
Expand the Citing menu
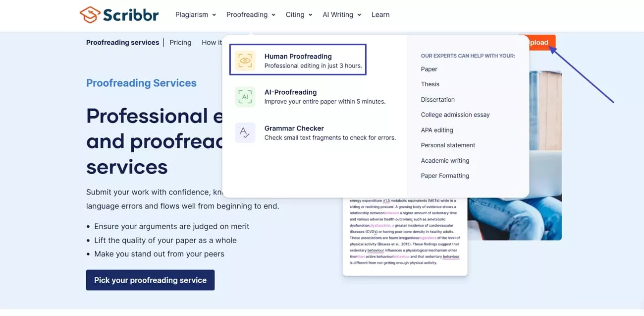pyautogui.click(x=296, y=14)
